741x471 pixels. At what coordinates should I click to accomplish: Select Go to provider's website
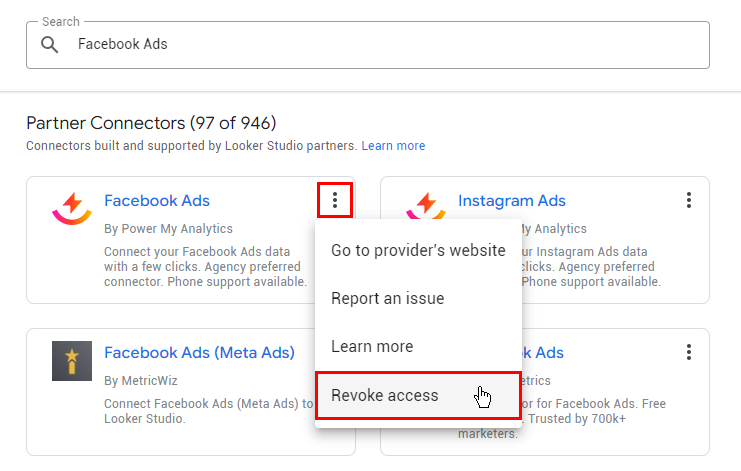click(x=418, y=250)
